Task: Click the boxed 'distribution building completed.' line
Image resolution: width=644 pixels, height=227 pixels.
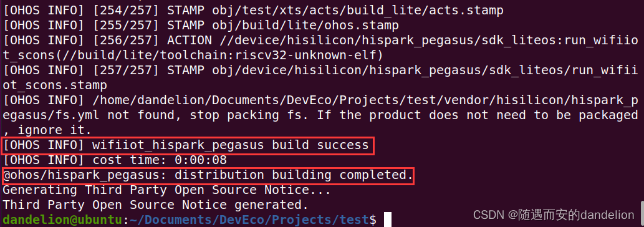Action: pos(208,176)
